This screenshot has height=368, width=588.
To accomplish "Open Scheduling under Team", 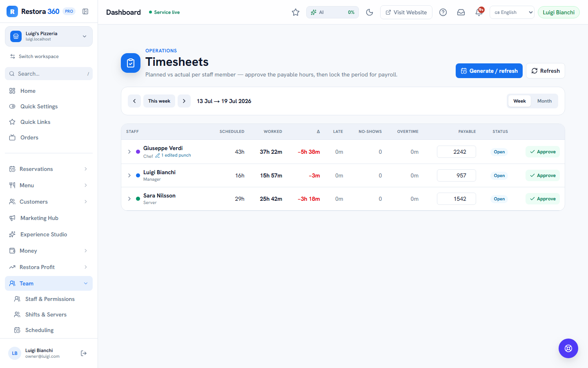I will tap(51, 330).
